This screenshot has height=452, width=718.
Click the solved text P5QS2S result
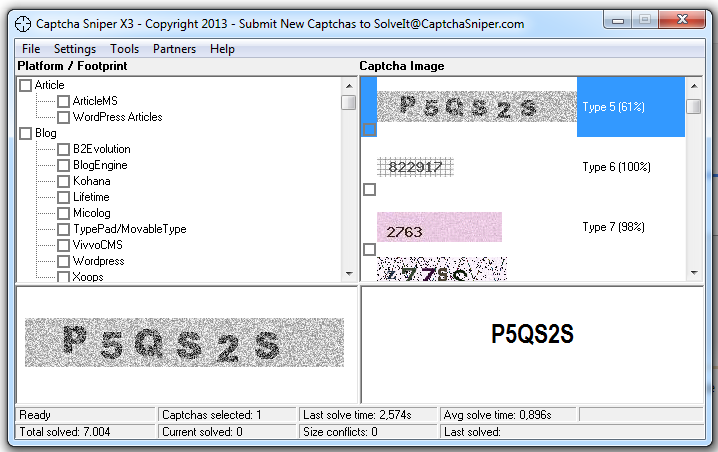tap(532, 334)
